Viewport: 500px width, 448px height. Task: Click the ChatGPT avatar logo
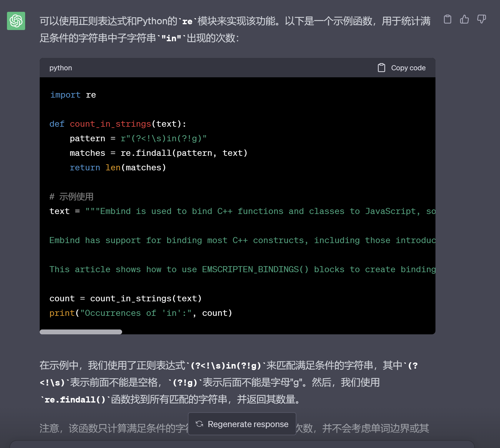(16, 21)
